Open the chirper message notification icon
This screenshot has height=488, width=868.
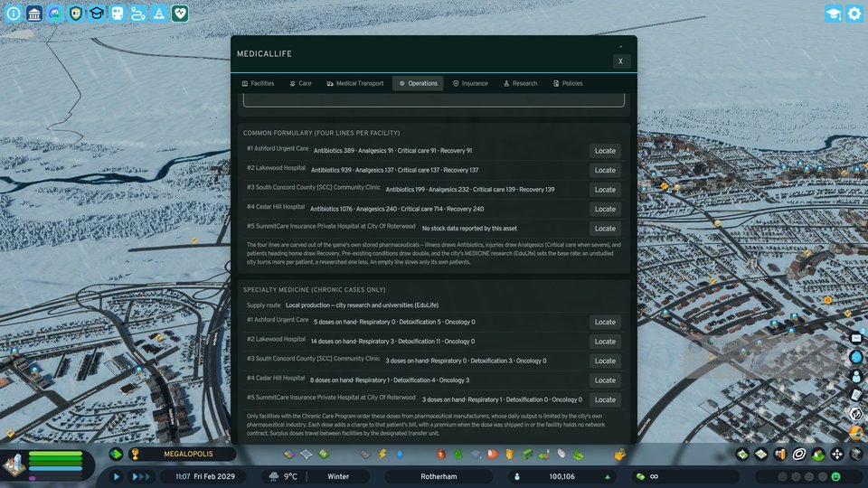pyautogui.click(x=856, y=337)
